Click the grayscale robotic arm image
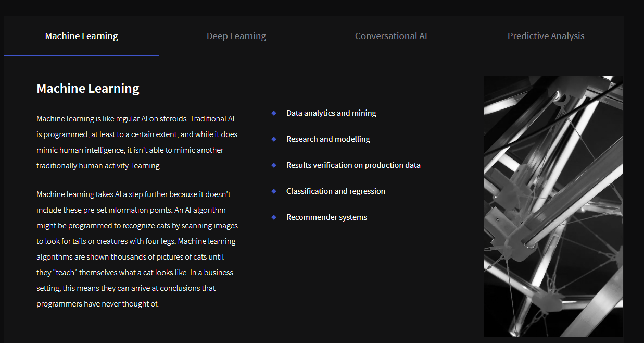This screenshot has width=644, height=343. point(553,206)
